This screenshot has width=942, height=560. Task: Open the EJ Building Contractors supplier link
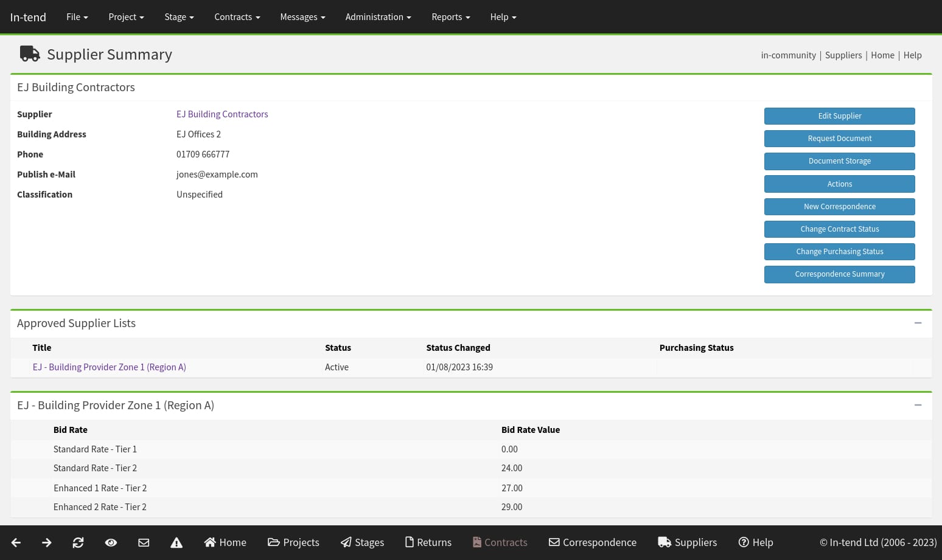click(x=222, y=114)
